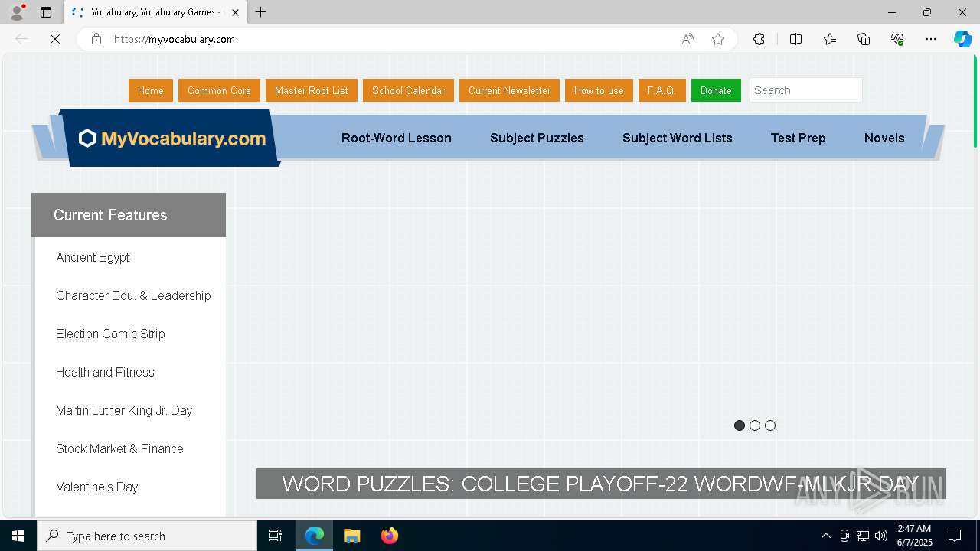The image size is (980, 551).
Task: Open the Copilot sidebar icon
Action: click(963, 39)
